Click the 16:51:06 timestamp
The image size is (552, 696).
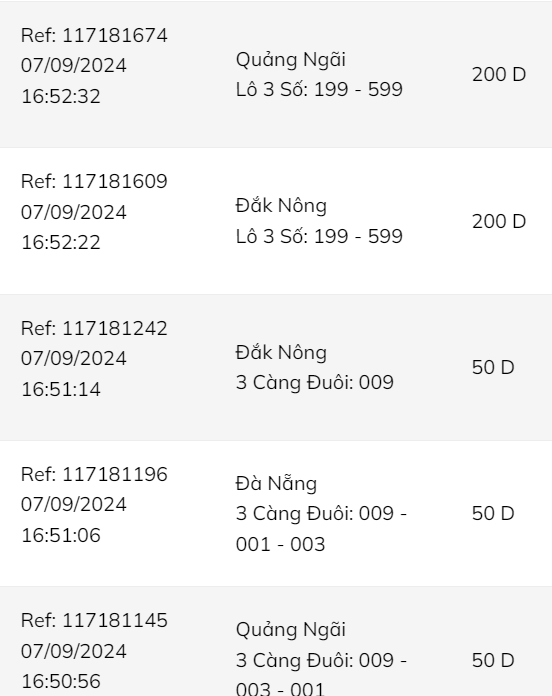[x=61, y=535]
